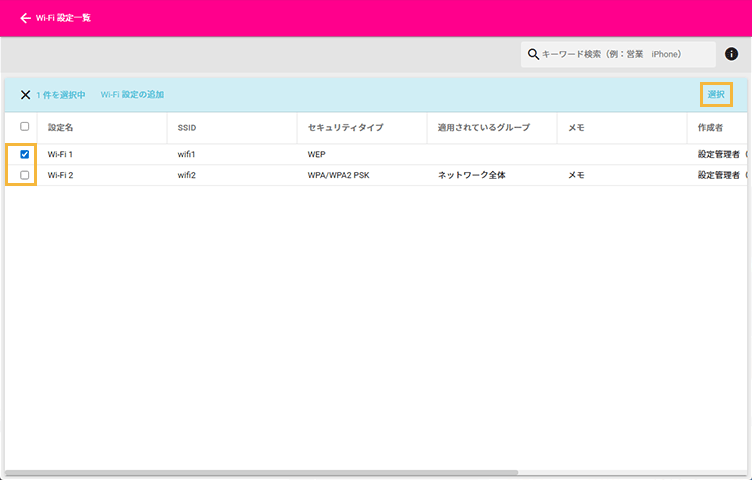Screen dimensions: 752x480
Task: Focus the キーワード検索 search field
Action: click(x=618, y=54)
